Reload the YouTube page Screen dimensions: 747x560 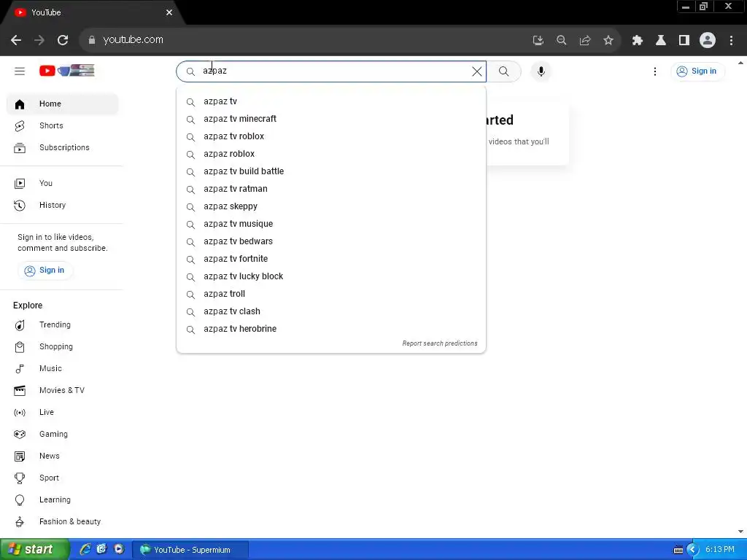tap(63, 40)
